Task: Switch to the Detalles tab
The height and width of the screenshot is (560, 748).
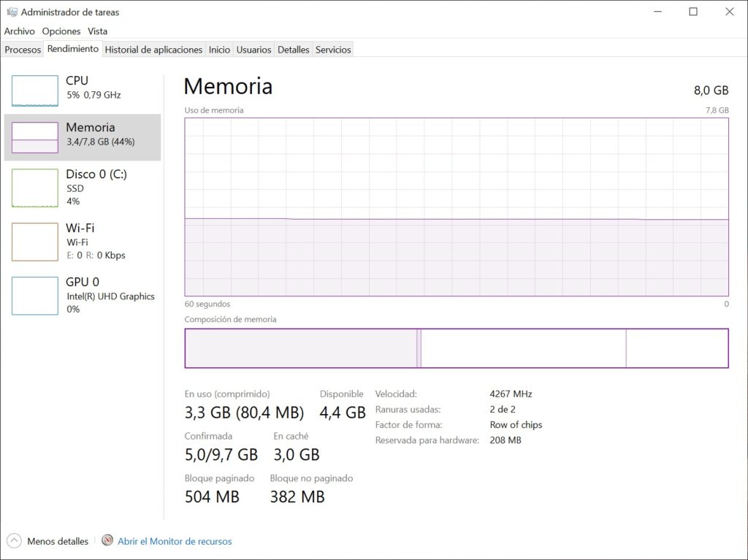Action: click(x=293, y=49)
